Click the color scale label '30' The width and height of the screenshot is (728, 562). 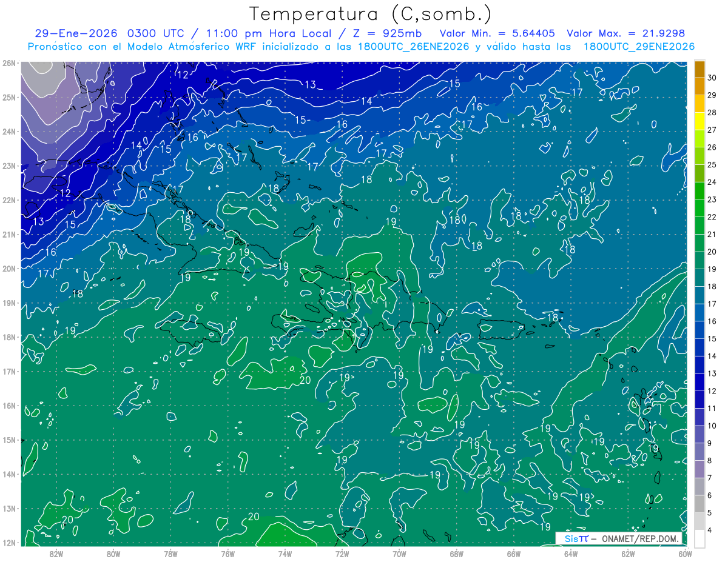[712, 78]
